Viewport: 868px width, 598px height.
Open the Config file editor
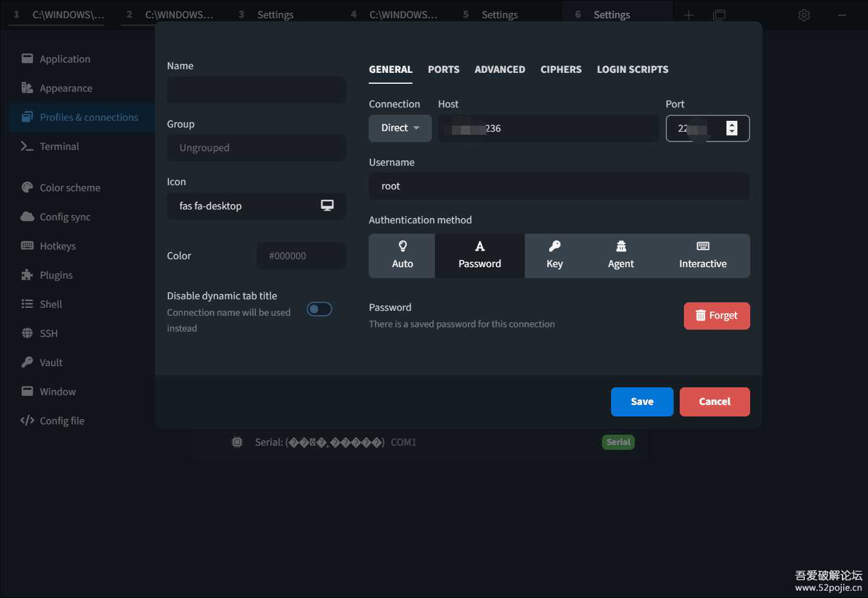tap(61, 420)
